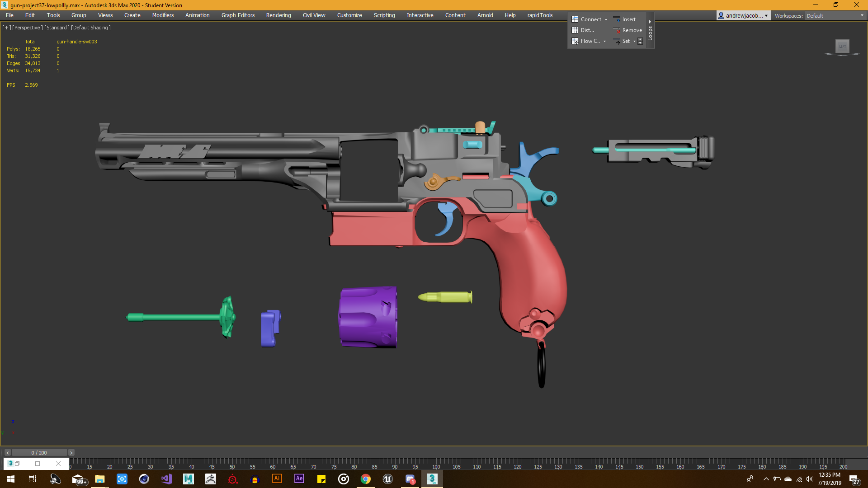This screenshot has height=488, width=868.
Task: Open Adobe After Effects from the taskbar
Action: 299,479
